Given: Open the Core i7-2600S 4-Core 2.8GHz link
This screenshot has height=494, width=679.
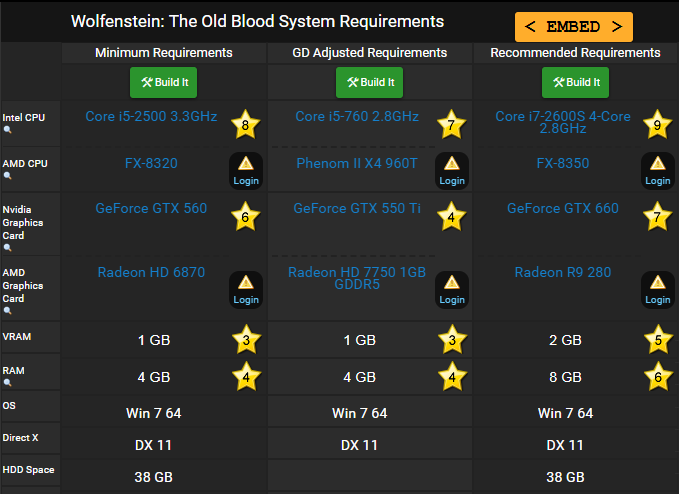Looking at the screenshot, I should click(563, 122).
